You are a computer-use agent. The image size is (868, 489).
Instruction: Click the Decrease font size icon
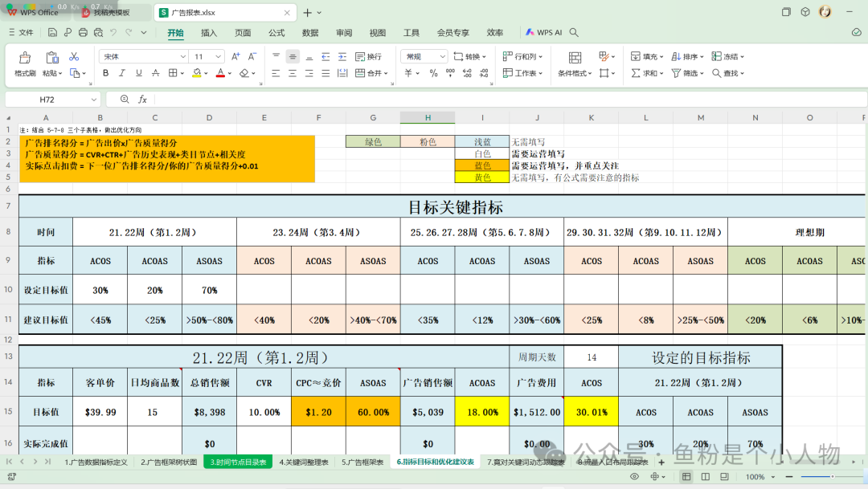pos(252,56)
